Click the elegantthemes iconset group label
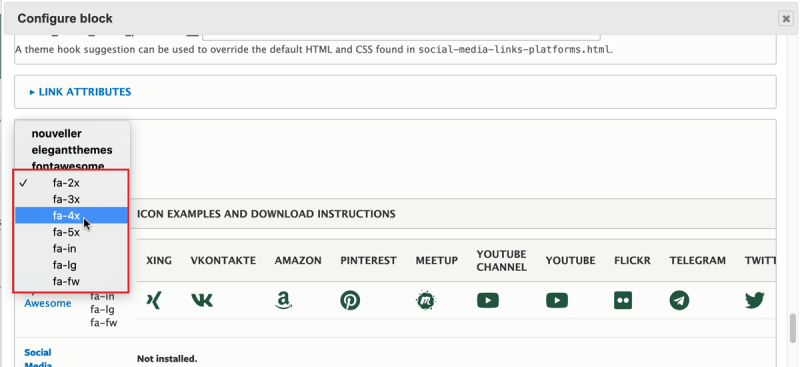Viewport: 800px width, 367px height. (72, 150)
